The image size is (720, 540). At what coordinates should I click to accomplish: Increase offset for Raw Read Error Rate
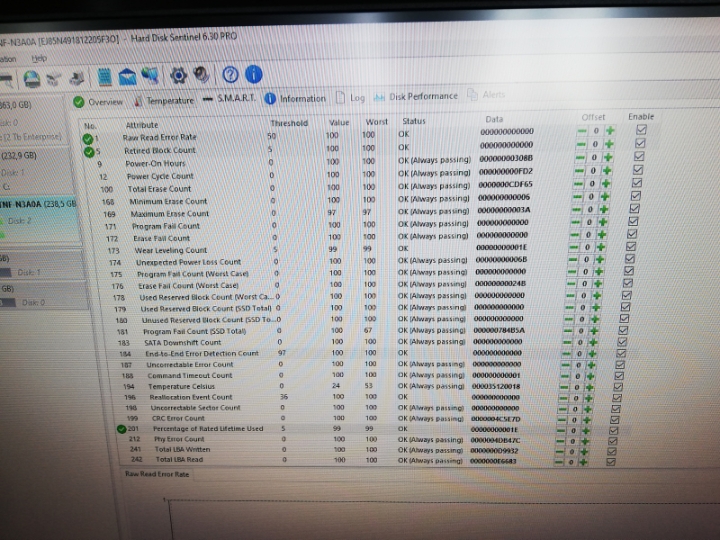pyautogui.click(x=610, y=131)
